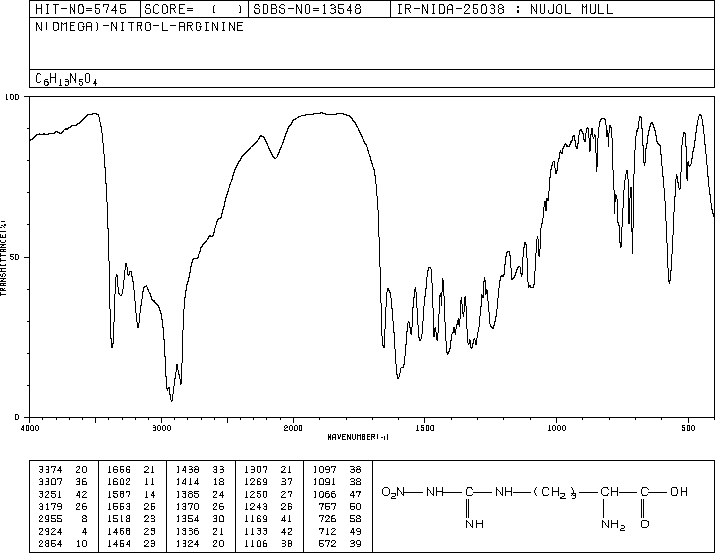The image size is (715, 553).
Task: Select peak value 3374 in the table
Action: pos(50,469)
